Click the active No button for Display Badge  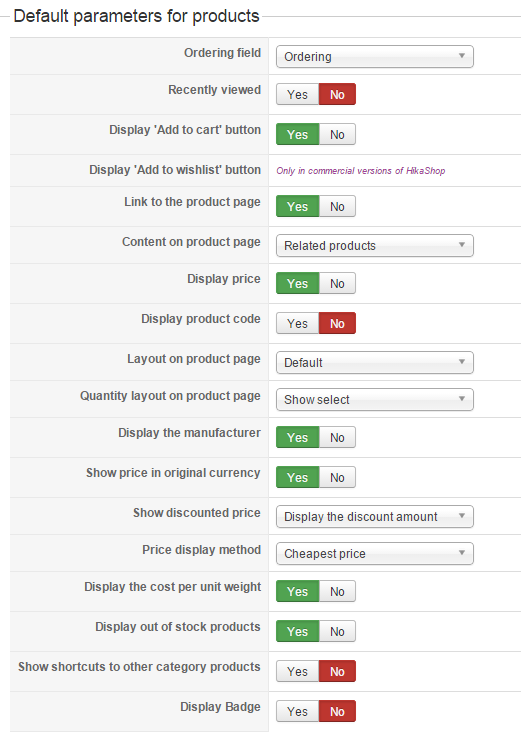pos(337,712)
